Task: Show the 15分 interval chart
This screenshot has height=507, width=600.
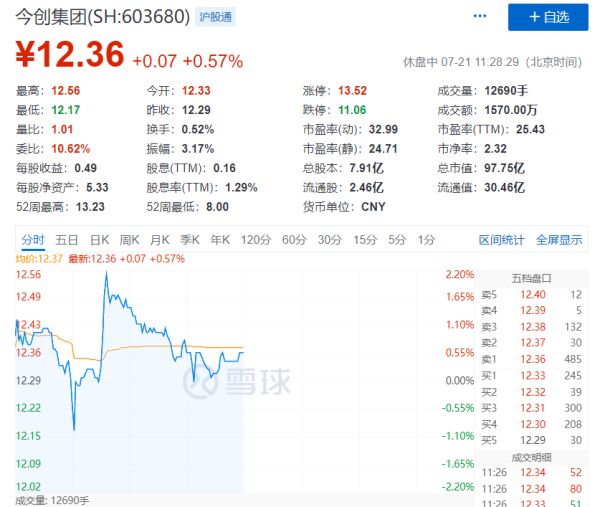Action: (x=364, y=239)
